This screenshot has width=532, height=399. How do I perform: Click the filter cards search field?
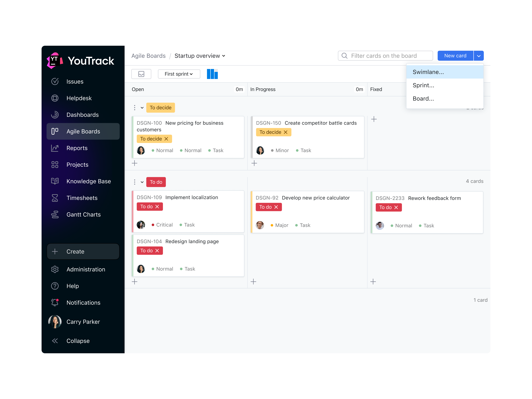[385, 56]
